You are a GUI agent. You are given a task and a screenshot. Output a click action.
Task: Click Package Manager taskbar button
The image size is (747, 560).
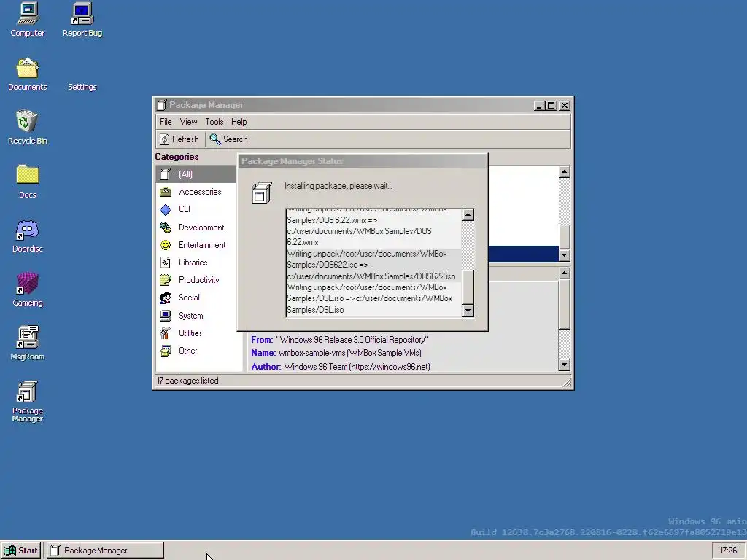(105, 551)
